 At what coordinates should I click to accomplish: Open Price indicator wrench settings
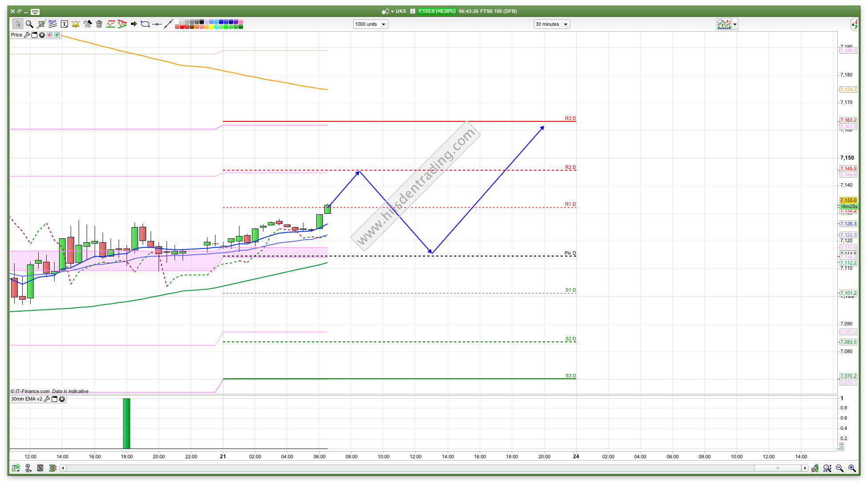[27, 35]
